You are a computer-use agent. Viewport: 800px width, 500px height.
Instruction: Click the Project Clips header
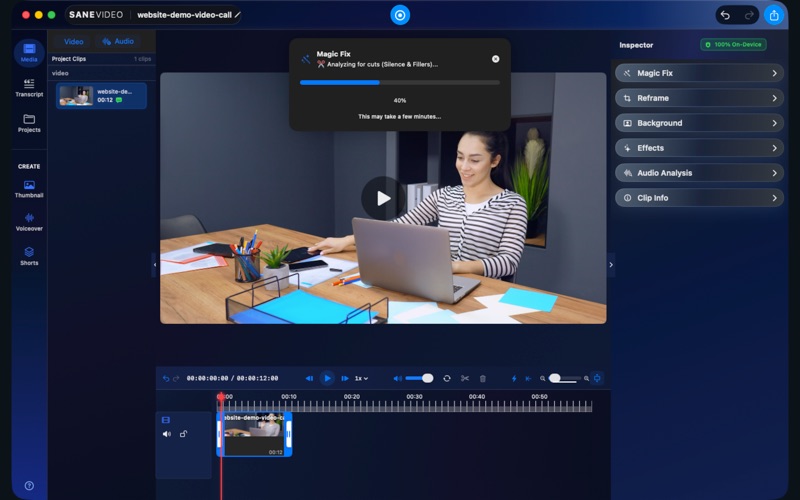[x=69, y=59]
